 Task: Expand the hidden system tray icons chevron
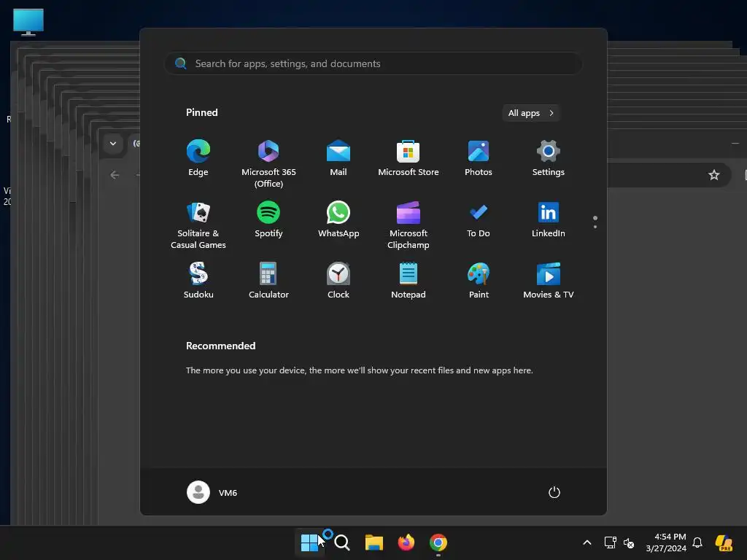point(587,542)
